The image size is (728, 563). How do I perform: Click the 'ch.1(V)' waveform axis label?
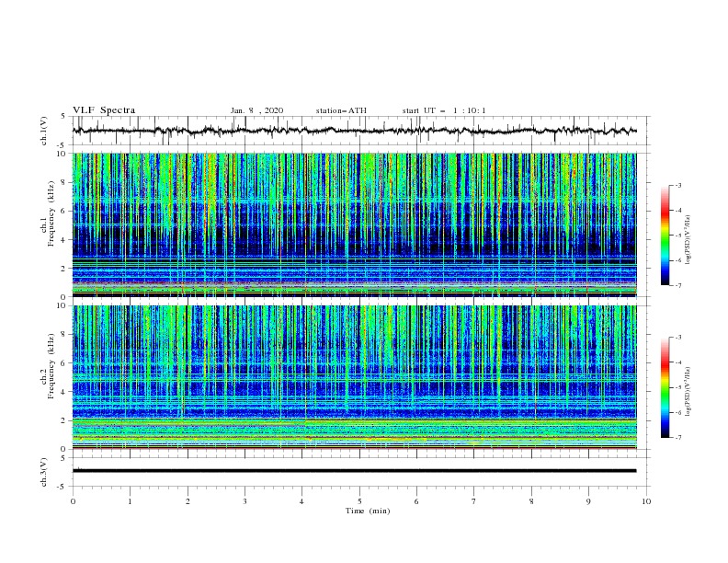(44, 131)
